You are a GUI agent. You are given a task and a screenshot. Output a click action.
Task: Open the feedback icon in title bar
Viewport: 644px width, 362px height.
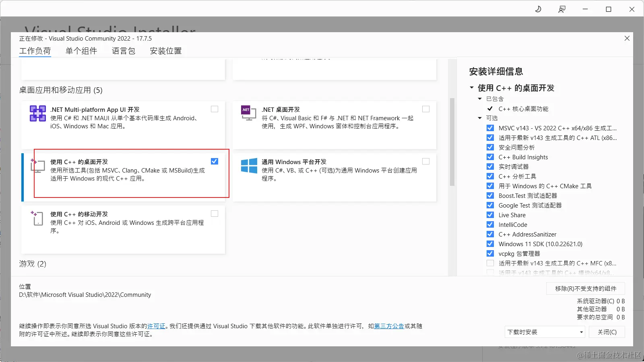tap(562, 9)
